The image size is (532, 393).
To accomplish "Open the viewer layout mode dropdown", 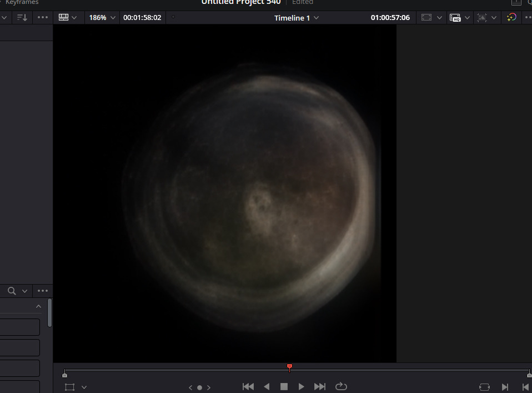I will tap(68, 18).
